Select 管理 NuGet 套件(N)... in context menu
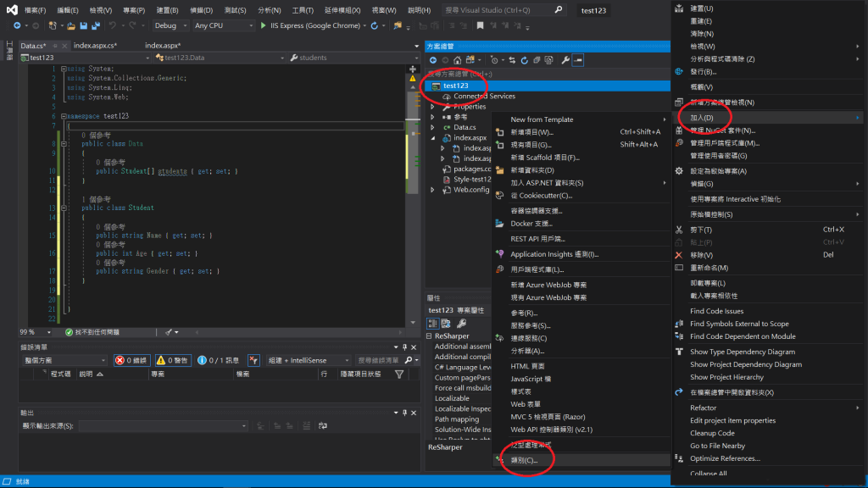This screenshot has height=488, width=868. click(x=769, y=130)
